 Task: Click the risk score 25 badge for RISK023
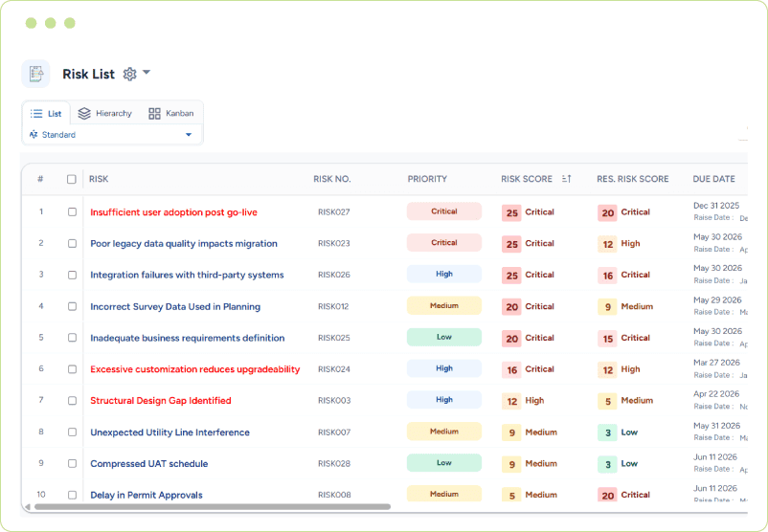point(511,244)
